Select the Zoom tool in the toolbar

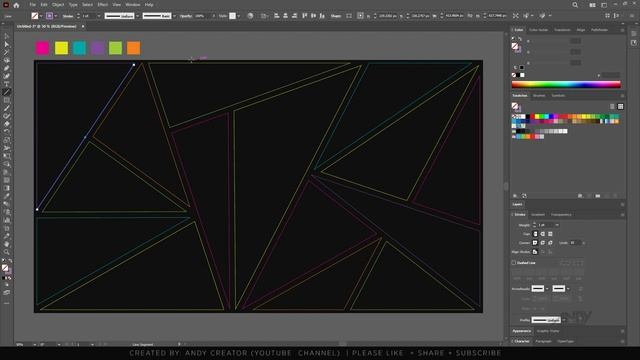(x=7, y=252)
